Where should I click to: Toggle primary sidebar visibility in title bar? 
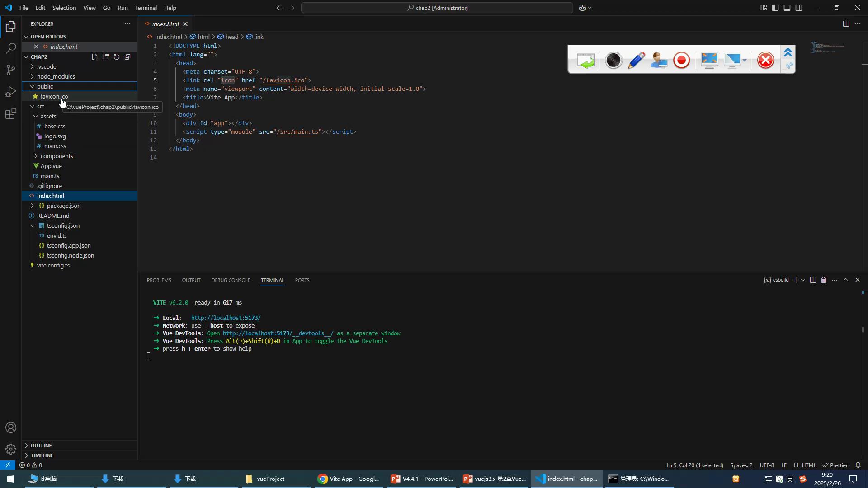775,8
